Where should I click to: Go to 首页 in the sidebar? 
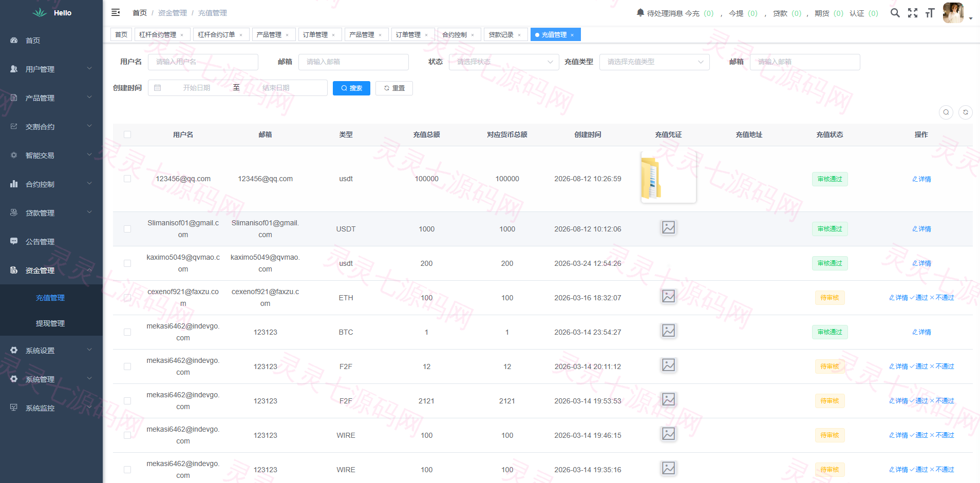[x=51, y=40]
